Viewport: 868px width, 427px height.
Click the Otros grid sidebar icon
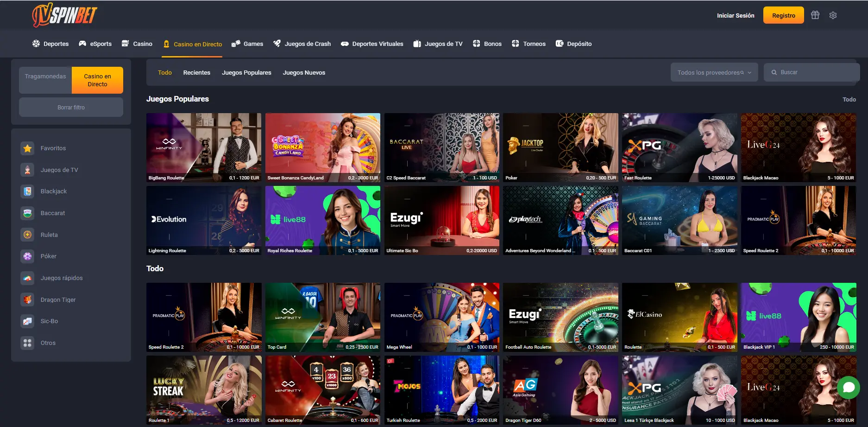(27, 343)
